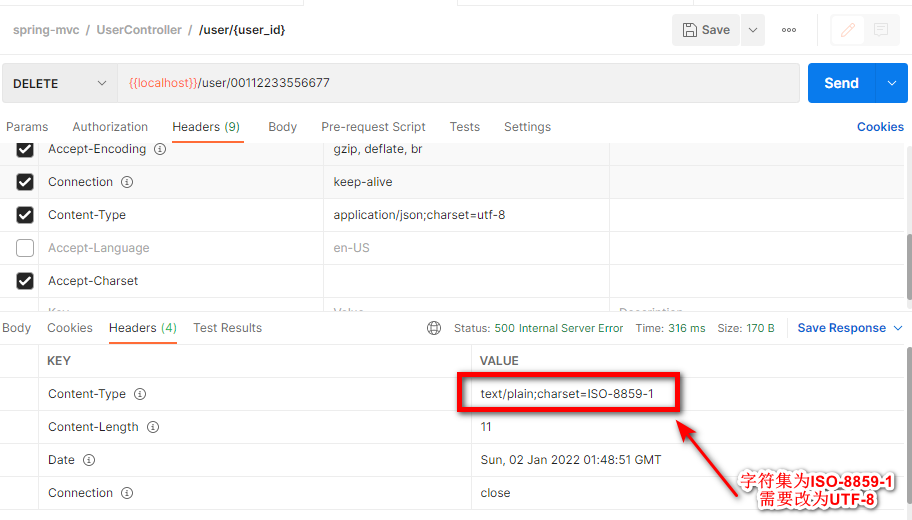Switch to the Params tab
Screen dimensions: 912x520
[x=27, y=127]
